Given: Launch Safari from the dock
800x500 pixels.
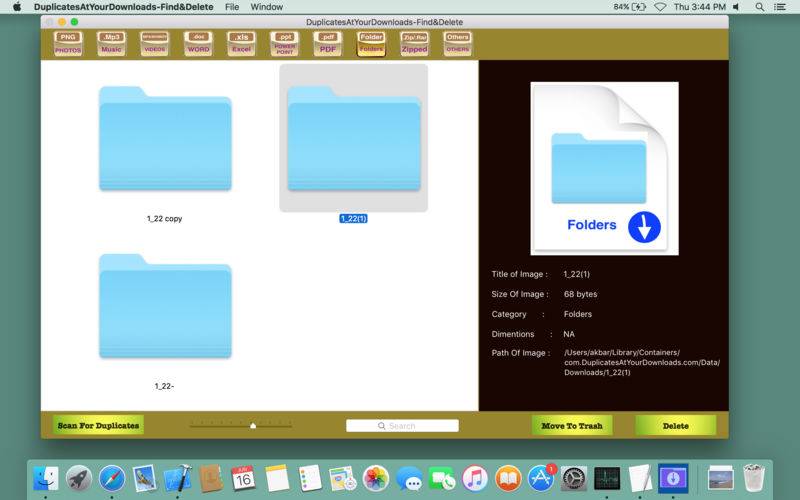Looking at the screenshot, I should tap(112, 479).
